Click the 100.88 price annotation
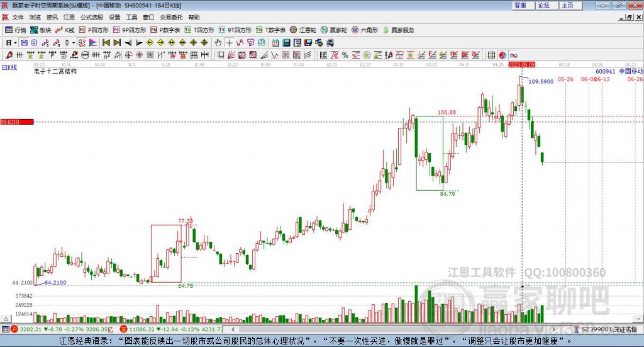 point(447,112)
